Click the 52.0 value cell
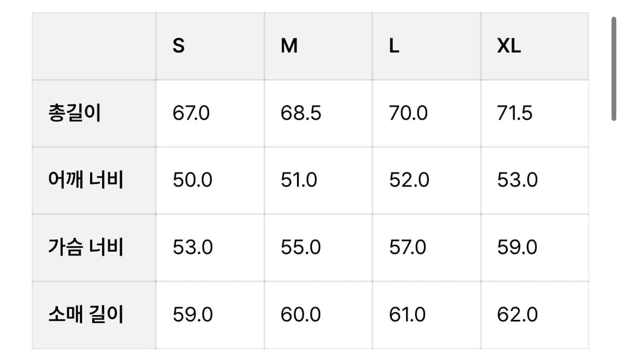This screenshot has width=621, height=364. point(409,180)
